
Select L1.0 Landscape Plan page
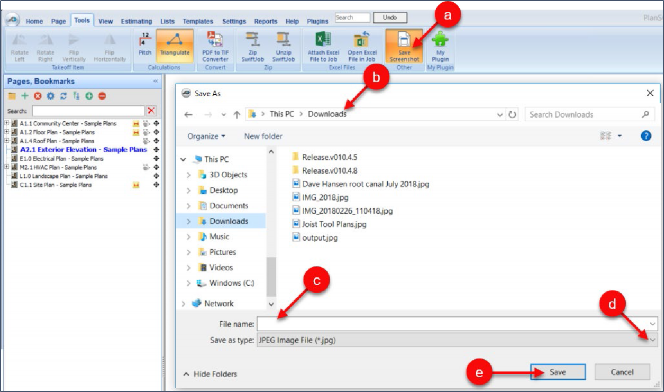point(64,176)
